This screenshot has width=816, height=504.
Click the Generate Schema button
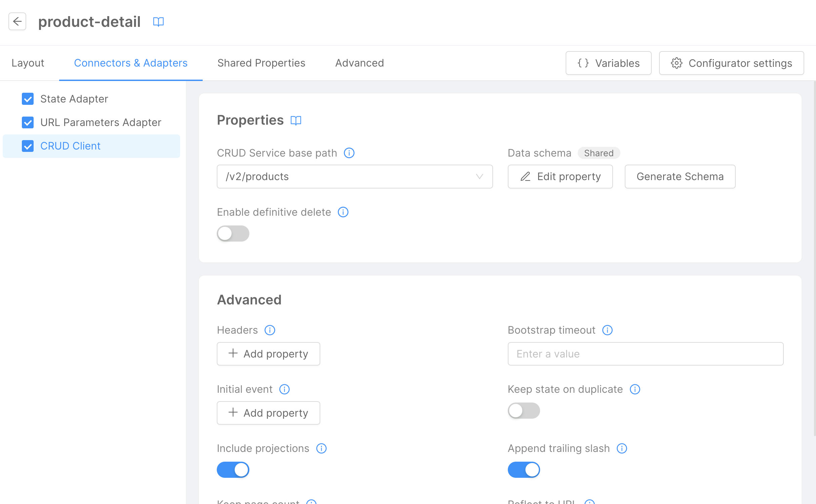pos(680,177)
